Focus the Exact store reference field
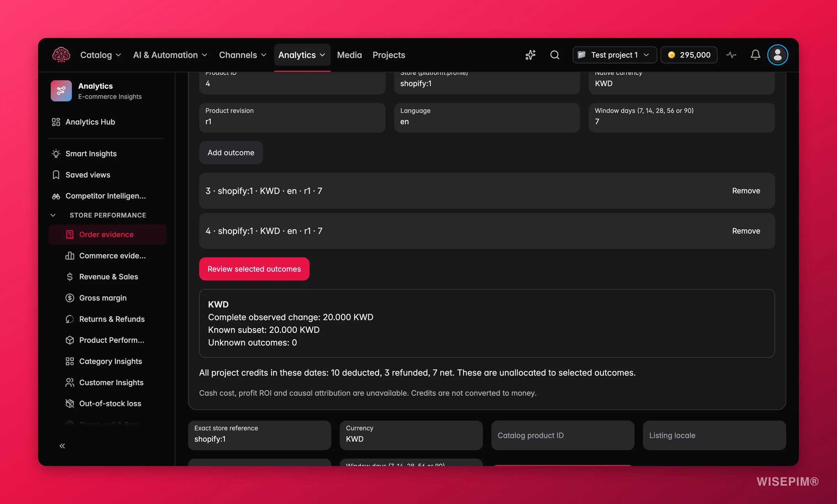 (259, 435)
